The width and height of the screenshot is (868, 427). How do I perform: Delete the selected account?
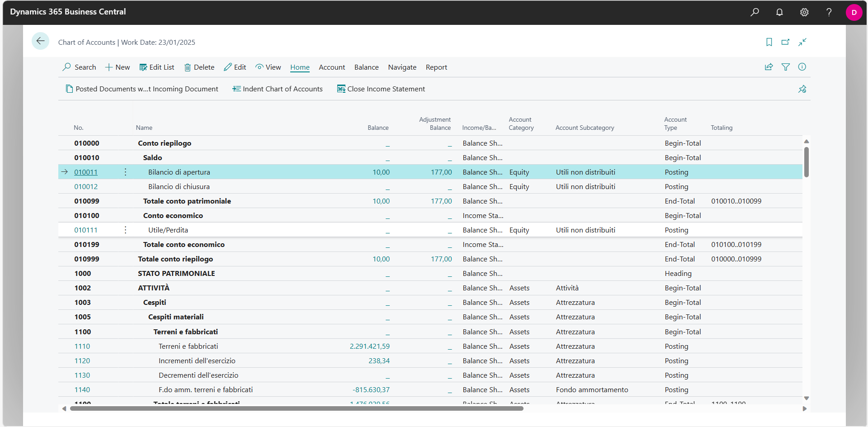click(199, 67)
